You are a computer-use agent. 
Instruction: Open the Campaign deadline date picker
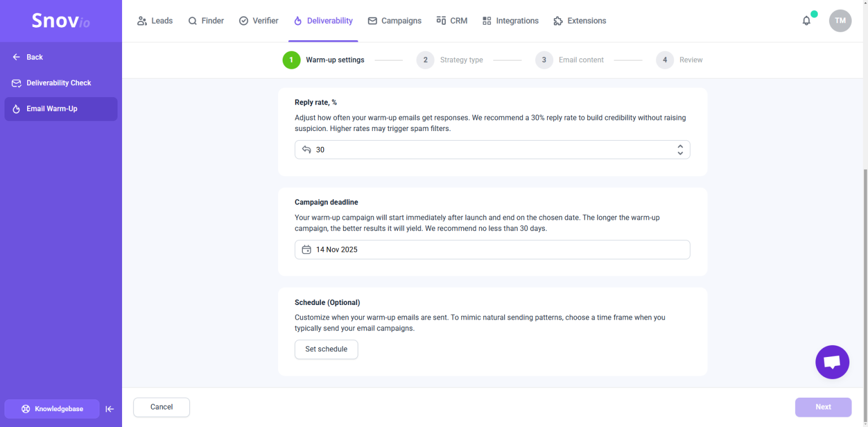[492, 250]
